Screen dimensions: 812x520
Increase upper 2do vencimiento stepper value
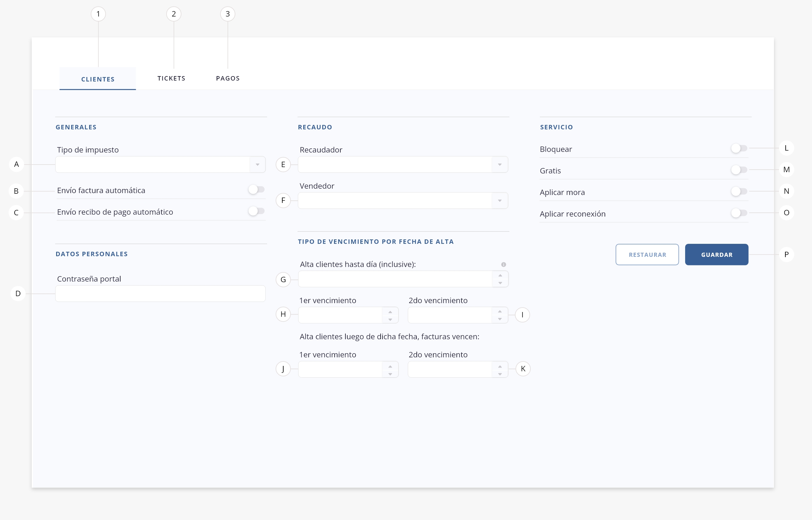[500, 311]
